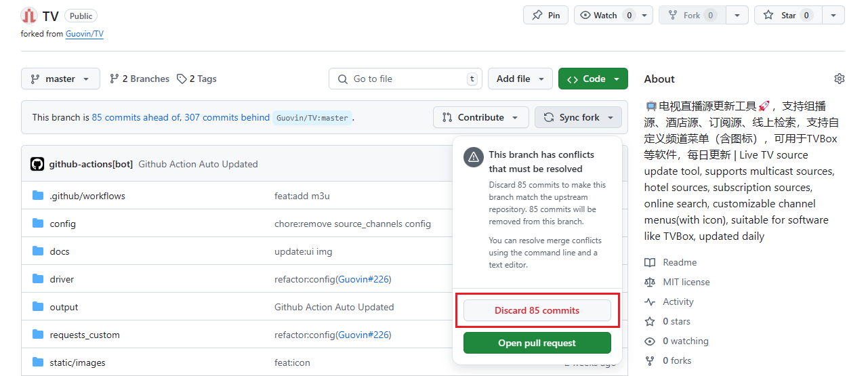View the 2 Branches link
This screenshot has height=376, width=868.
pos(140,79)
